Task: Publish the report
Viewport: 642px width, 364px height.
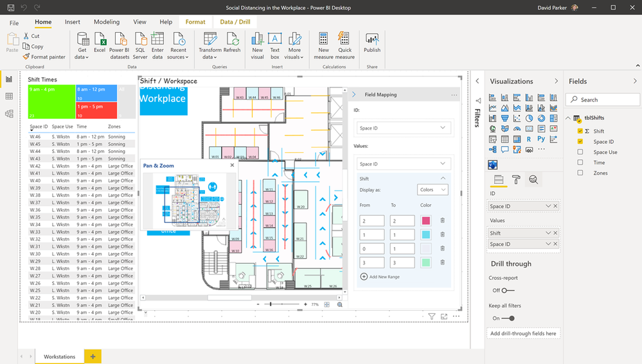Action: [372, 42]
